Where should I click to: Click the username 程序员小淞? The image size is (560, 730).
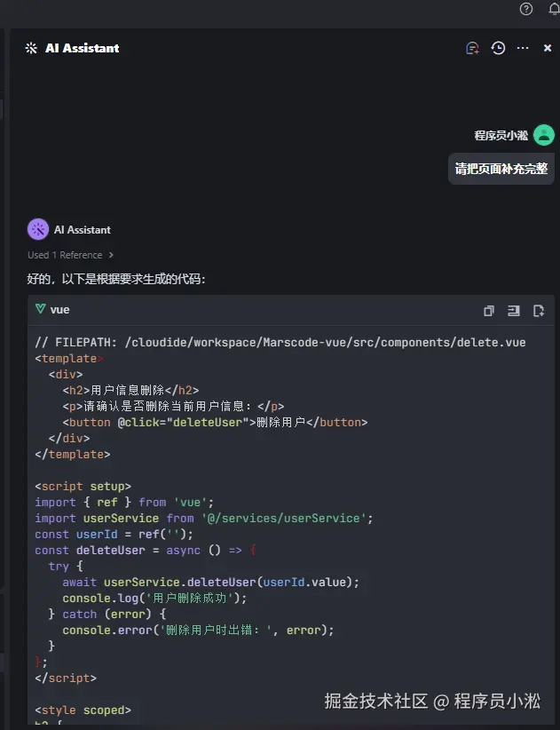[x=501, y=136]
